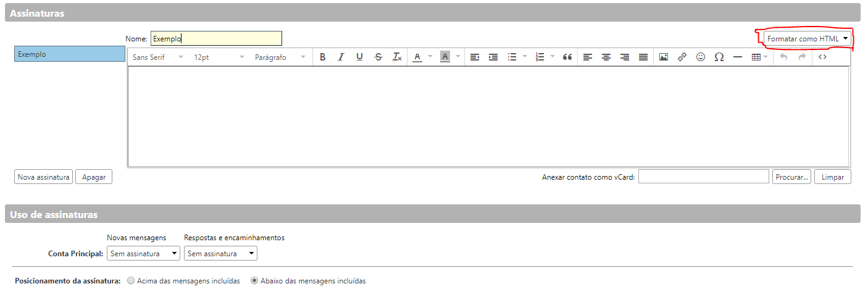Insert a horizontal line
The image size is (868, 297).
tap(738, 57)
